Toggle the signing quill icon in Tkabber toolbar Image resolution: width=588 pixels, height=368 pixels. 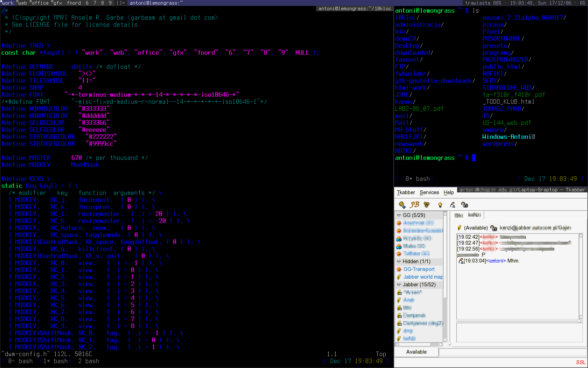tap(453, 205)
